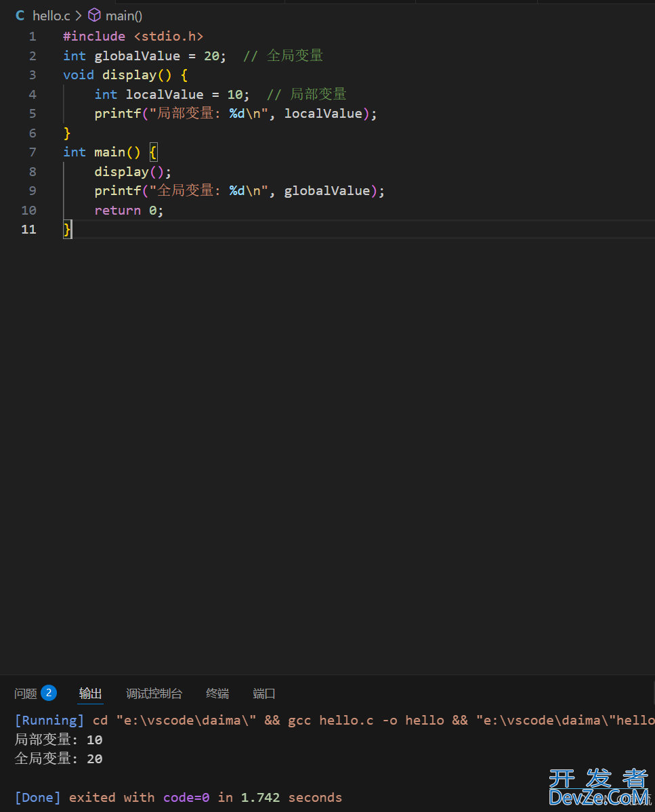Place cursor on #include <stdio.h> line

133,37
